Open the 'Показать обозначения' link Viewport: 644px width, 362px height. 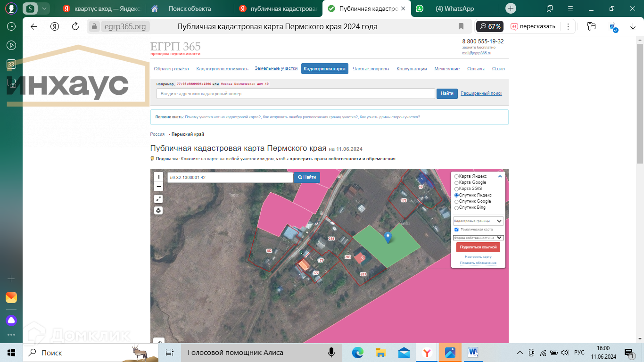[478, 263]
